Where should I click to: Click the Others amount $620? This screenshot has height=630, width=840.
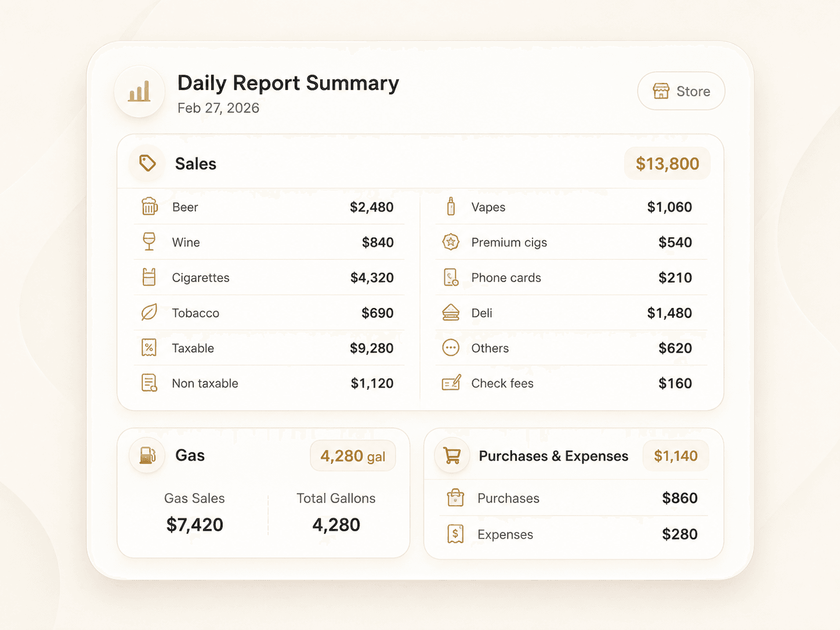click(675, 348)
